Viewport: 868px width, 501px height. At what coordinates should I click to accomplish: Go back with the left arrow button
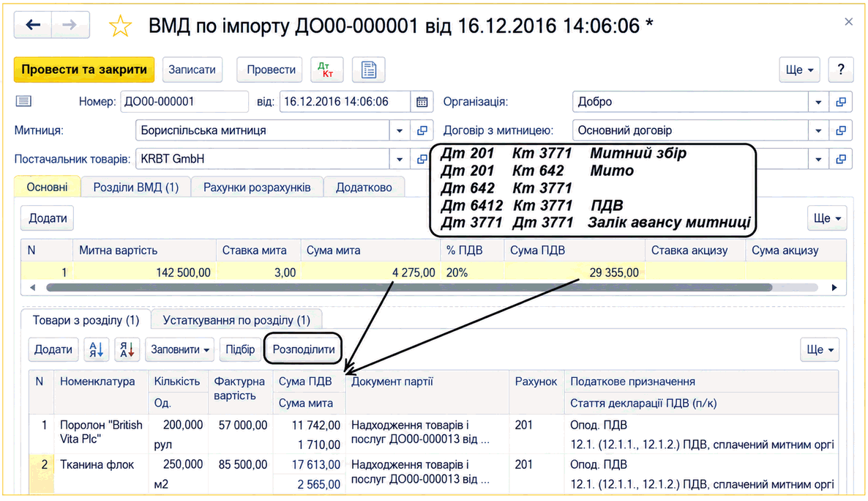[x=33, y=25]
